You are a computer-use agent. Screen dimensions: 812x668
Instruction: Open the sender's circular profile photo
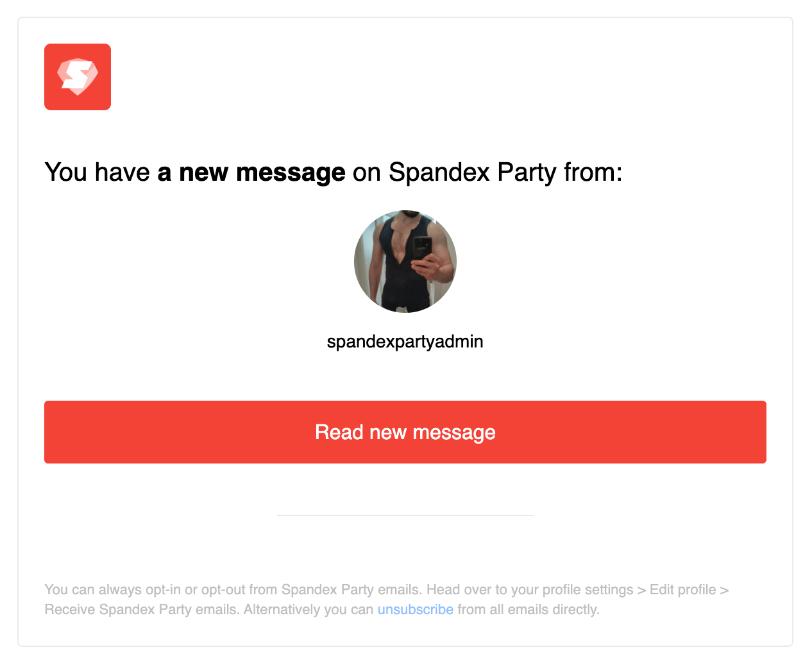[405, 262]
